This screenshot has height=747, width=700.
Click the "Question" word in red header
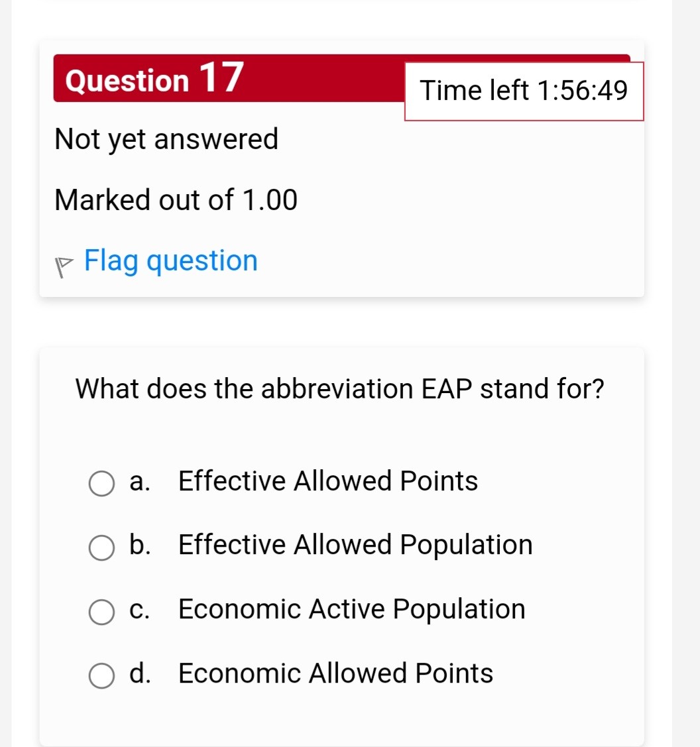[128, 81]
